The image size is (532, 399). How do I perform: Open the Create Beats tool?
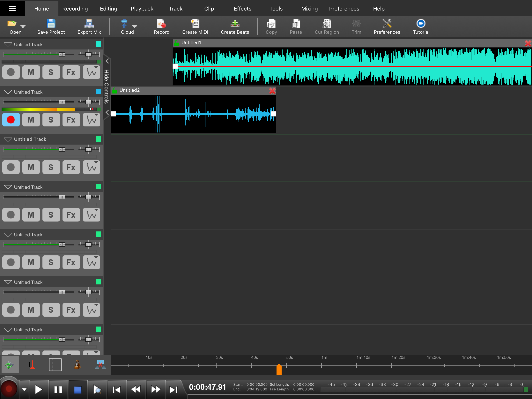pos(235,24)
